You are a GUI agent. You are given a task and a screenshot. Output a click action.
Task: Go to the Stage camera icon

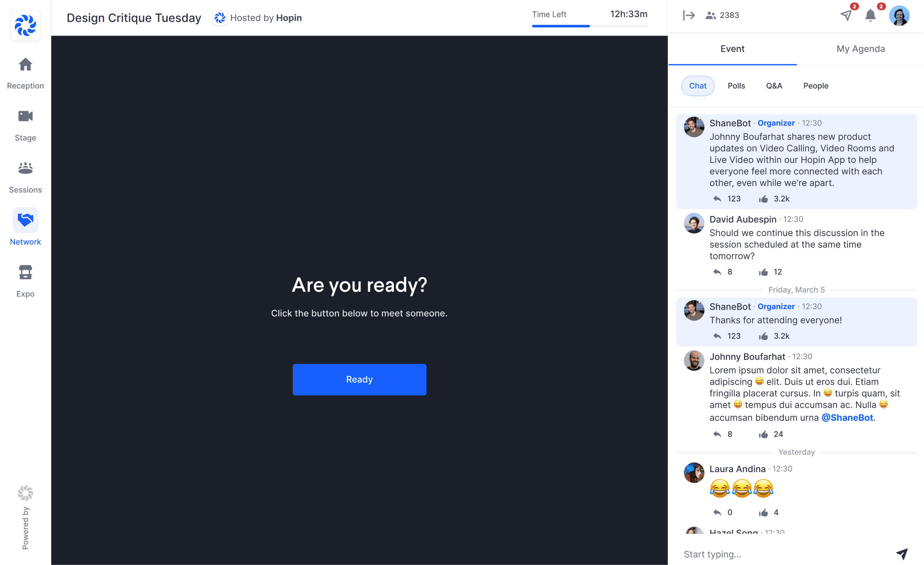[25, 116]
